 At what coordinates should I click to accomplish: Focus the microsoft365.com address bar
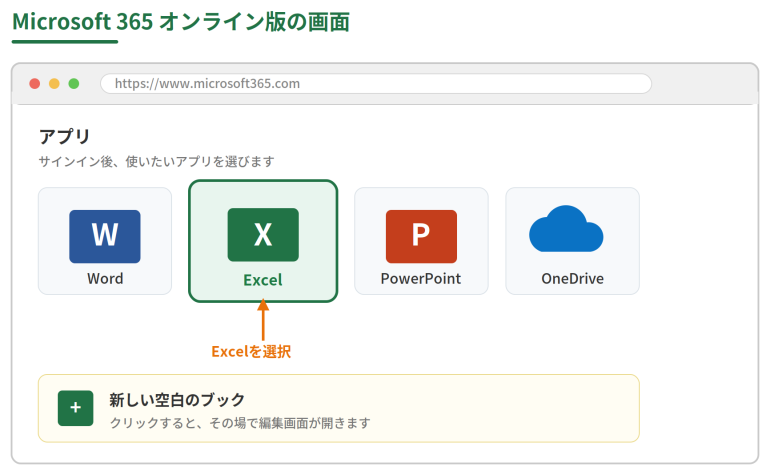click(376, 84)
